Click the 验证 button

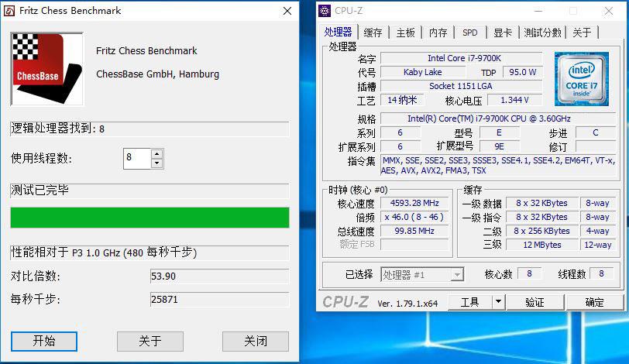coord(535,302)
